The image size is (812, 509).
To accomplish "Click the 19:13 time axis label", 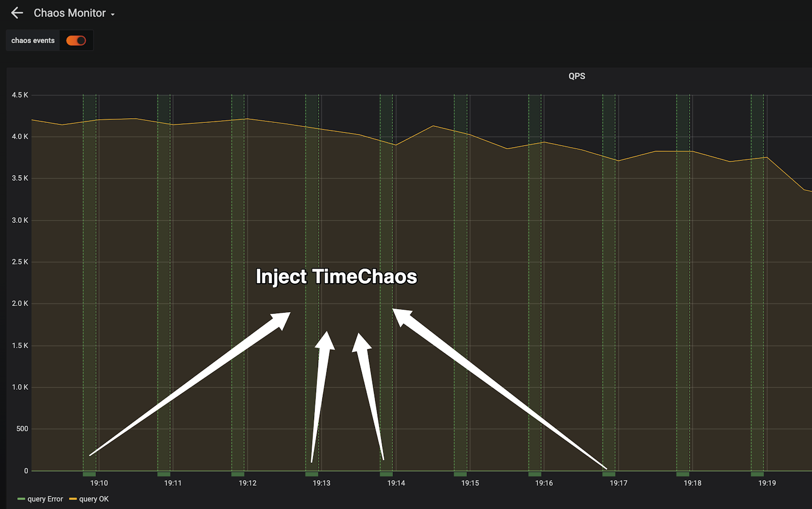I will coord(321,483).
